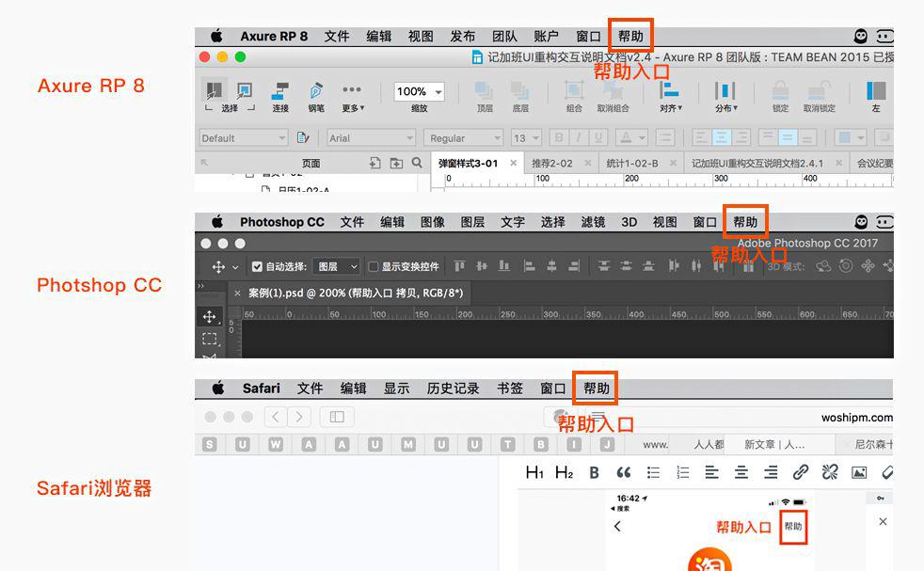924x571 pixels.
Task: Apply H1 heading in the Safari editor
Action: coord(534,472)
